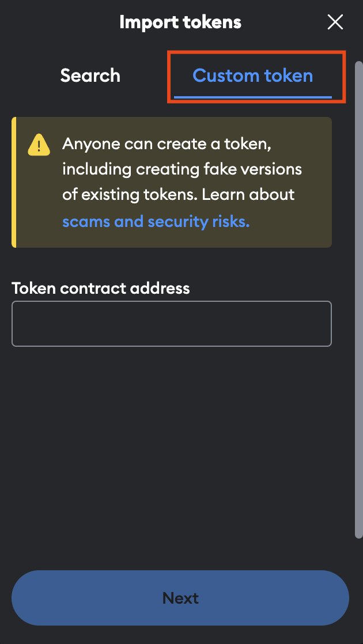Click the blue underline beneath Custom token

252,97
